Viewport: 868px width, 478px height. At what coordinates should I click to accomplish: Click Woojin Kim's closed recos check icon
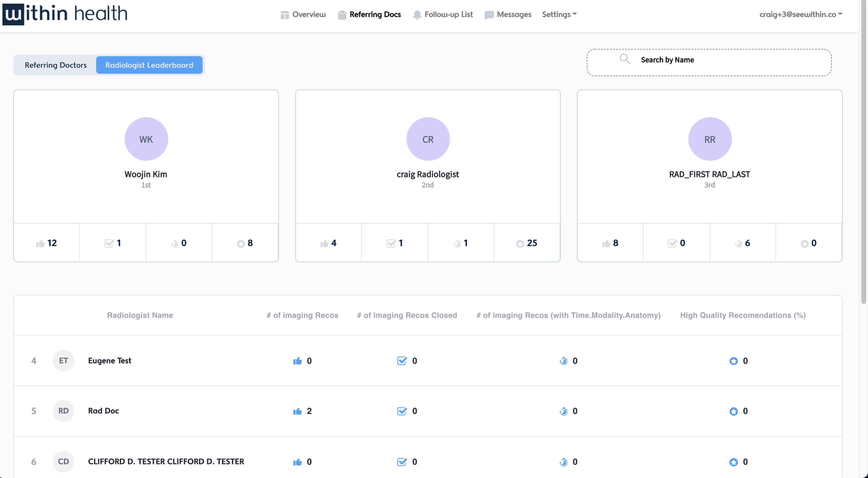109,243
